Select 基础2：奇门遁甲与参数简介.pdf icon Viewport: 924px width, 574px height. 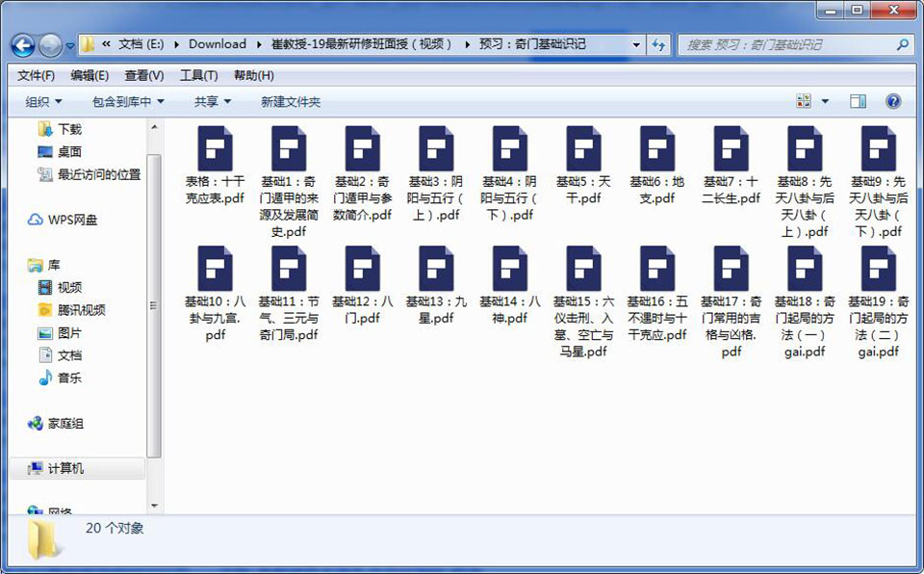(363, 148)
